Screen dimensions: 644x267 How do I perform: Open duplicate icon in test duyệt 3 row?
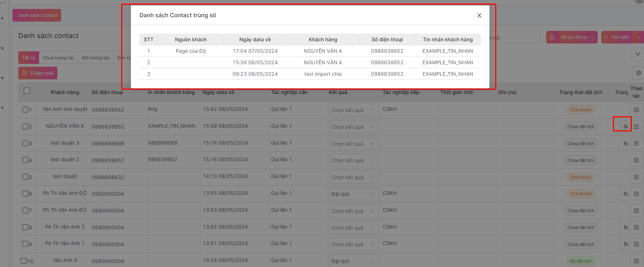[x=625, y=144]
